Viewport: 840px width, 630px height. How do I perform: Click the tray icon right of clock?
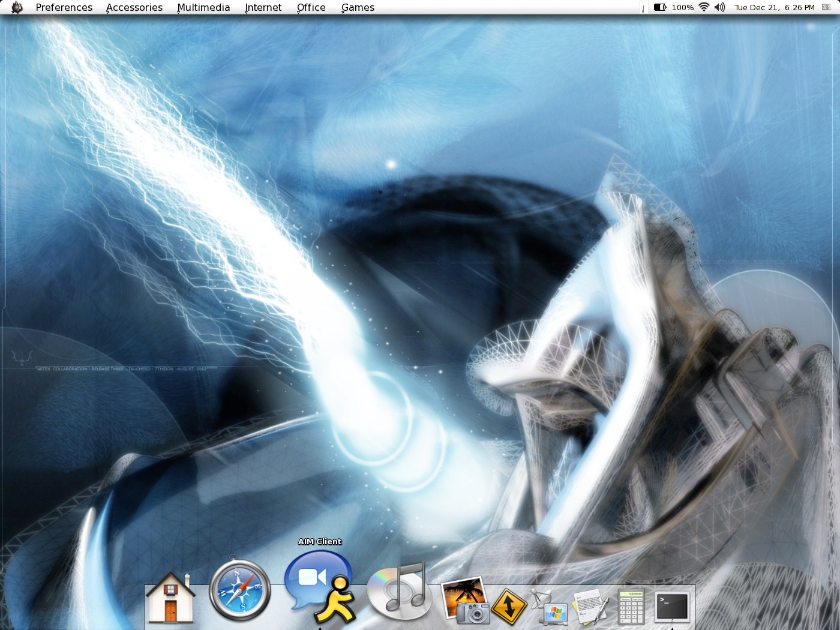(x=826, y=7)
